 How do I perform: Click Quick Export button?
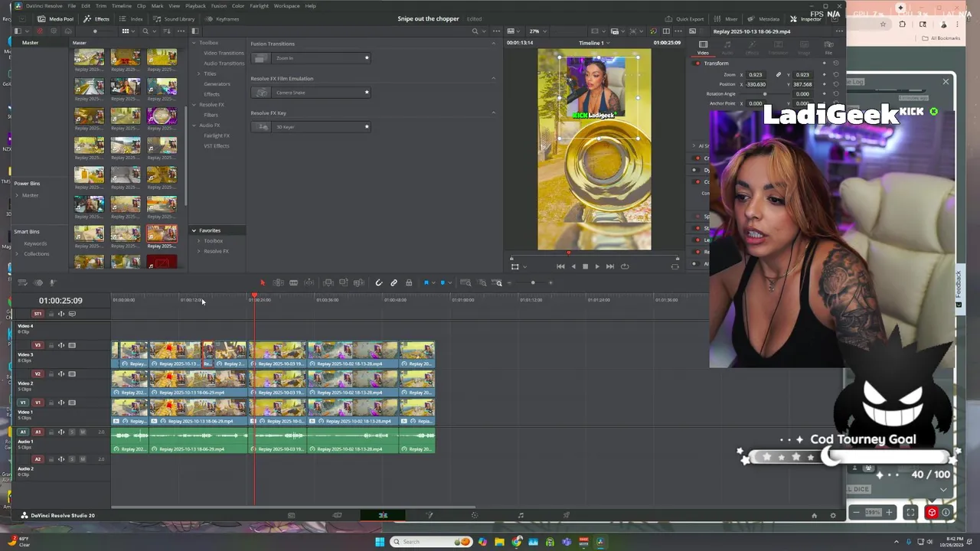pyautogui.click(x=684, y=18)
